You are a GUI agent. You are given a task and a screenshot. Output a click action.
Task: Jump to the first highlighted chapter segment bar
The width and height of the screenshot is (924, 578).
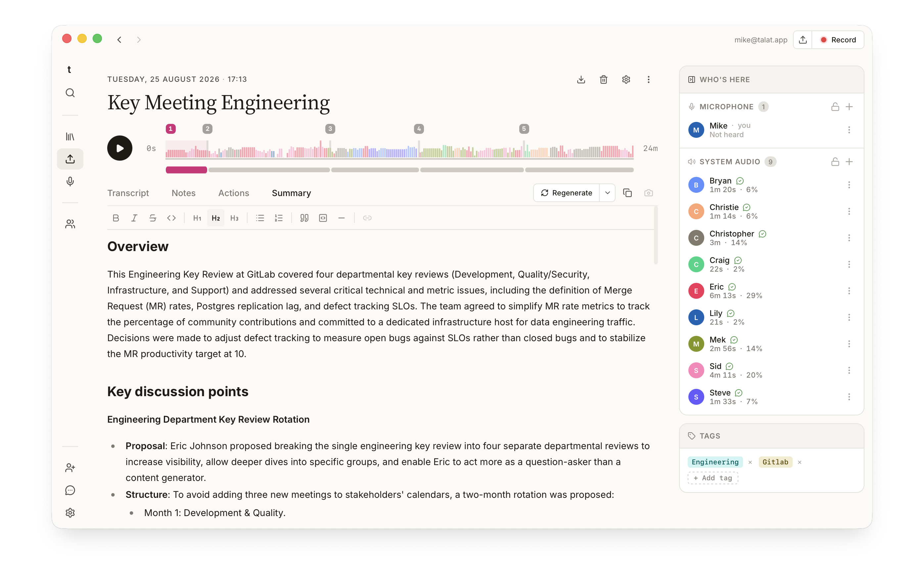pos(186,170)
